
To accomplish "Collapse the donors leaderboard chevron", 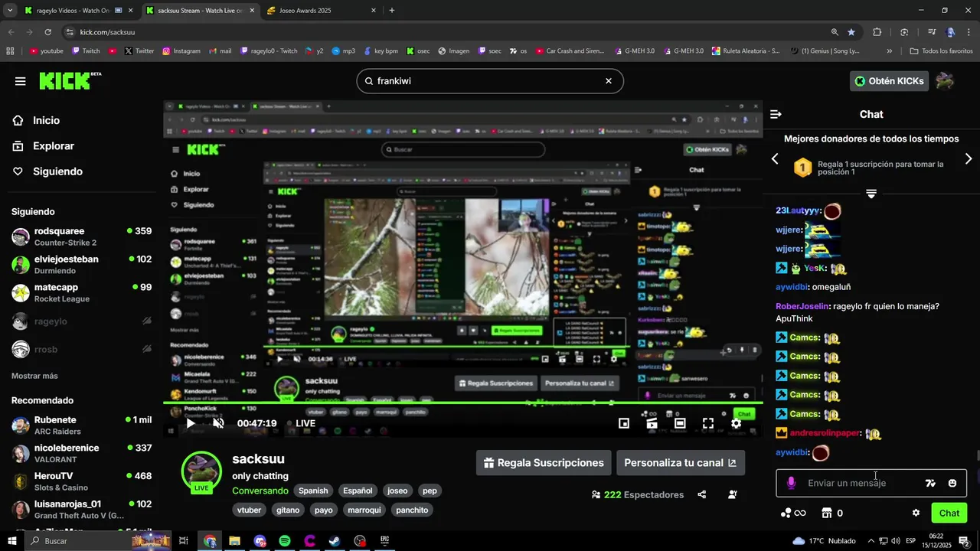I will pos(871,194).
